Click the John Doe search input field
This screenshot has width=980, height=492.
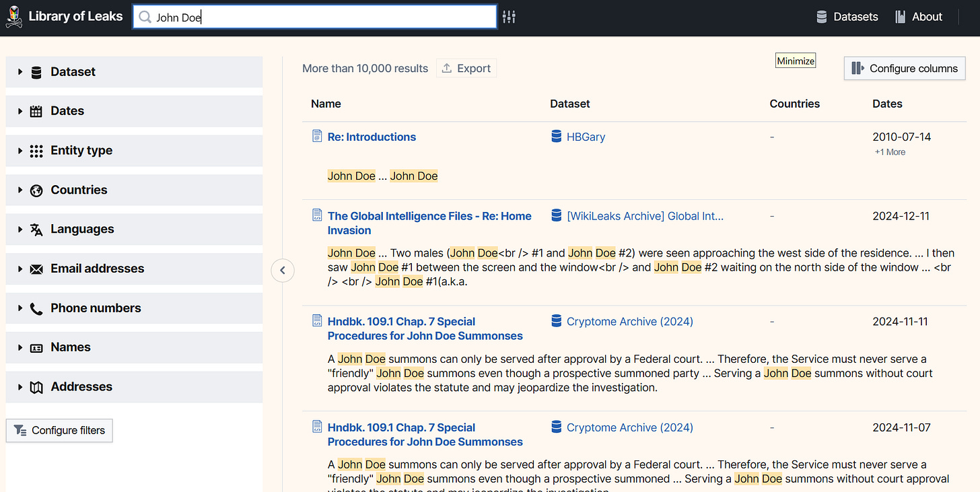pyautogui.click(x=315, y=17)
